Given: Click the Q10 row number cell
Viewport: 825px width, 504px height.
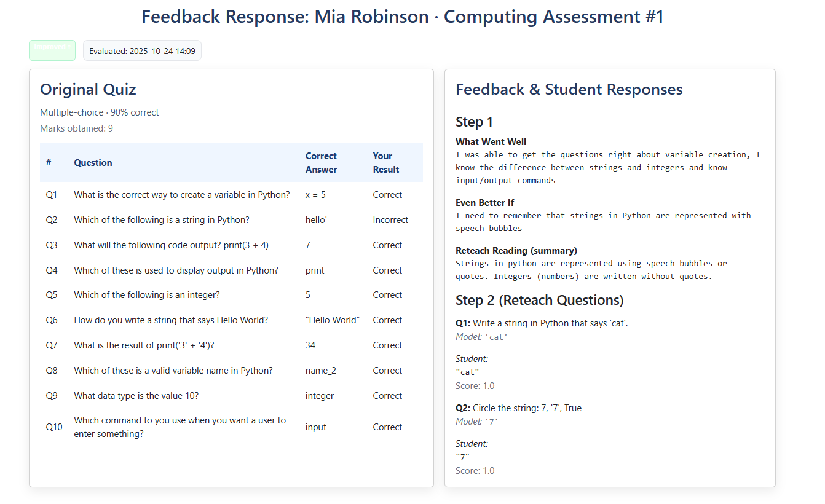Looking at the screenshot, I should coord(54,427).
